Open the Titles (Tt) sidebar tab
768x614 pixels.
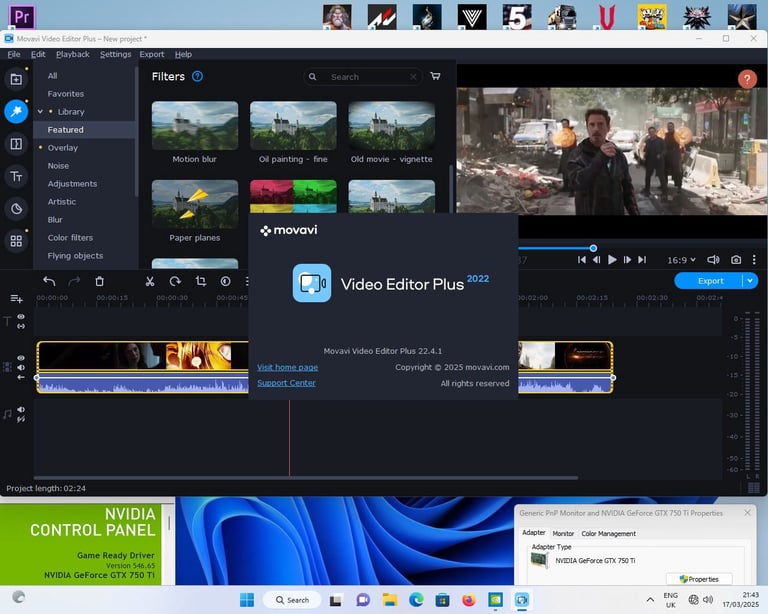pyautogui.click(x=16, y=176)
